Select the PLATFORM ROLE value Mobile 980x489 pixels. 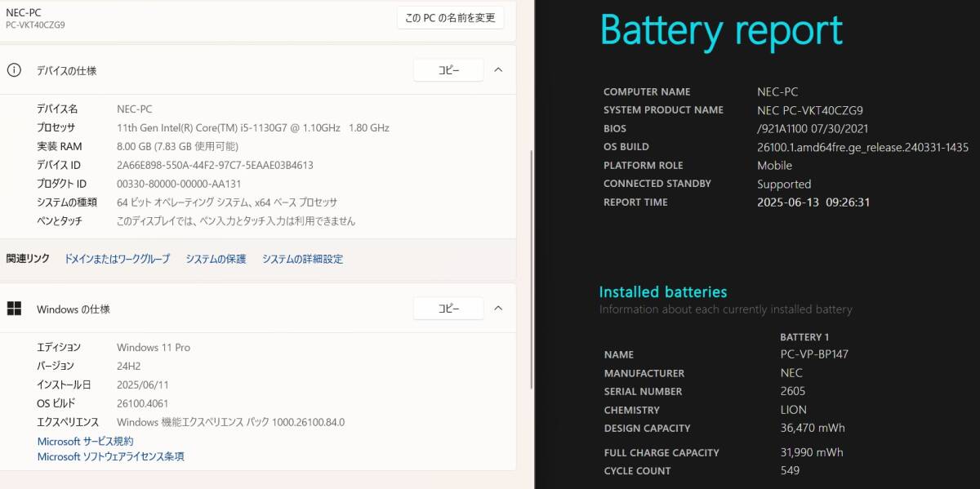[x=774, y=165]
